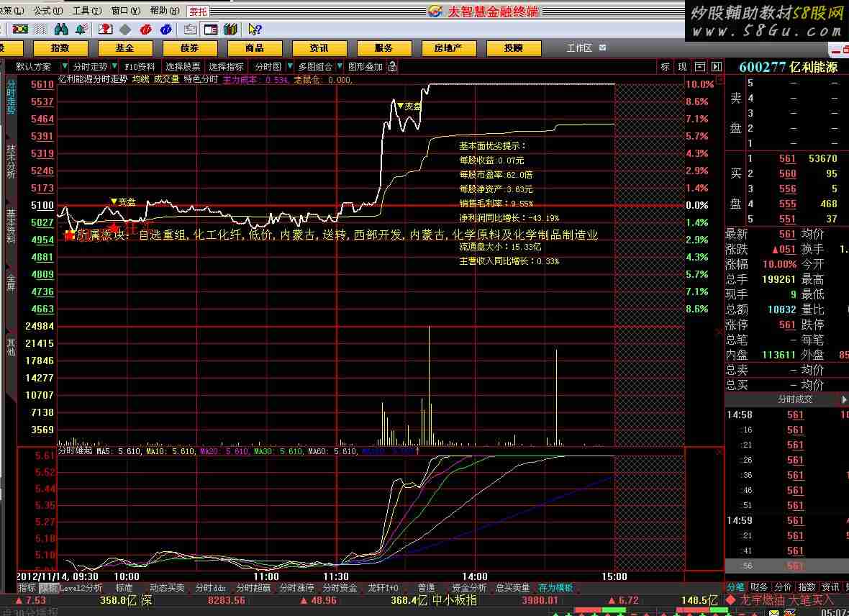Open the 帮助 menu
This screenshot has width=849, height=616.
[x=165, y=10]
